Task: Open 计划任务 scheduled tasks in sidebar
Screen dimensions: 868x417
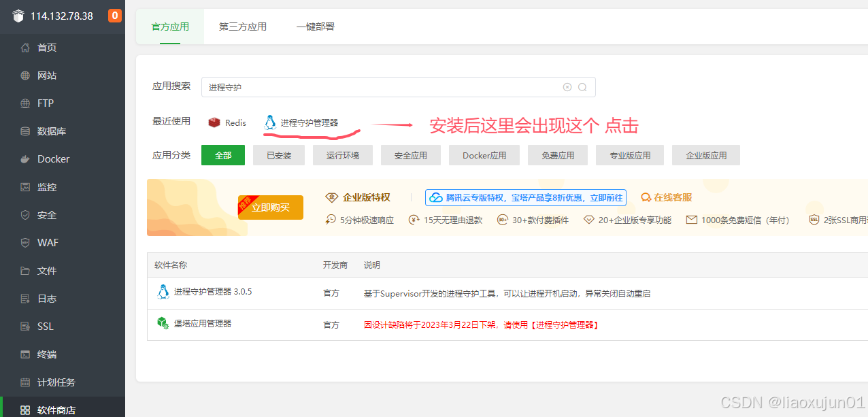Action: (x=56, y=382)
